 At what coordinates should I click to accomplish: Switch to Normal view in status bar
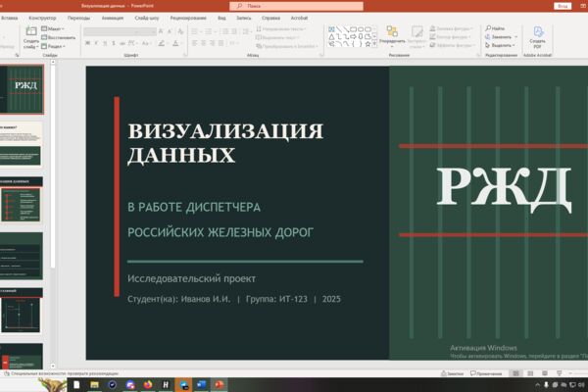coord(516,373)
